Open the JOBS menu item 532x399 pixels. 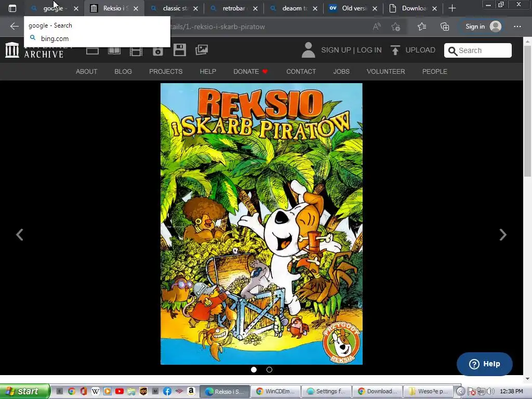(341, 72)
